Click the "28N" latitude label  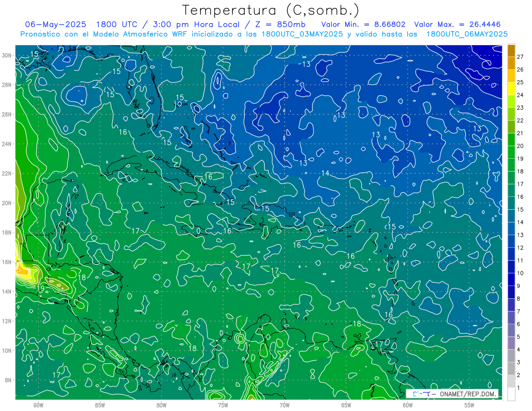pos(7,85)
